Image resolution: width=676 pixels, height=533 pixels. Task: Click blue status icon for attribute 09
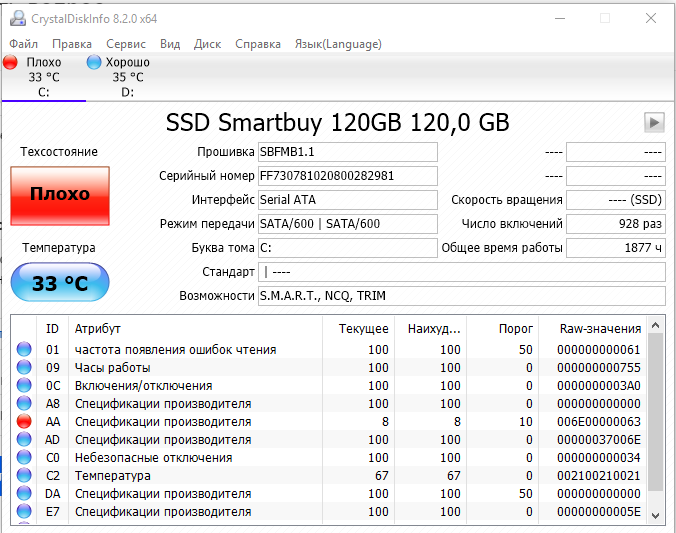pyautogui.click(x=24, y=367)
